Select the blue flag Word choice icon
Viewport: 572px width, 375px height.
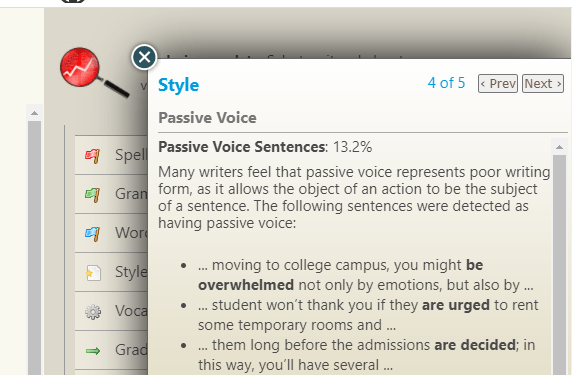93,233
